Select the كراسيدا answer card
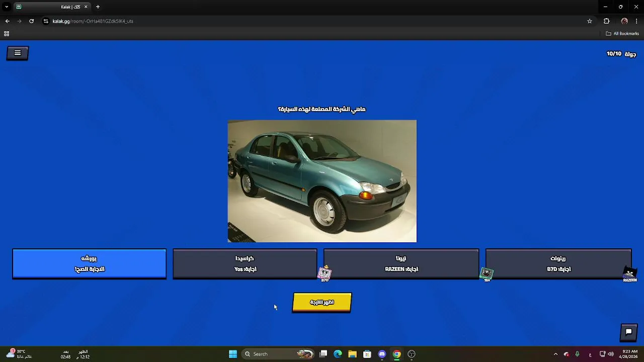The width and height of the screenshot is (644, 362). [245, 263]
